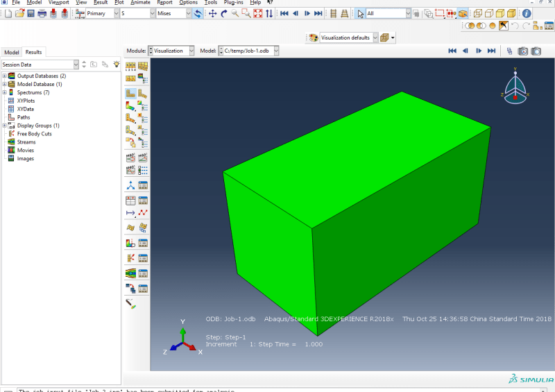555x392 pixels.
Task: Click the Create XY Data icon
Action: (130, 201)
